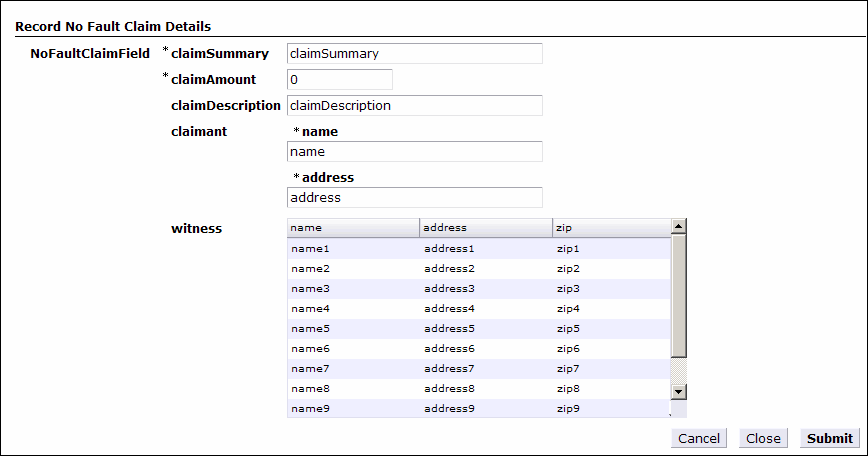Image resolution: width=868 pixels, height=456 pixels.
Task: Select the name1 witness row
Action: coord(479,248)
